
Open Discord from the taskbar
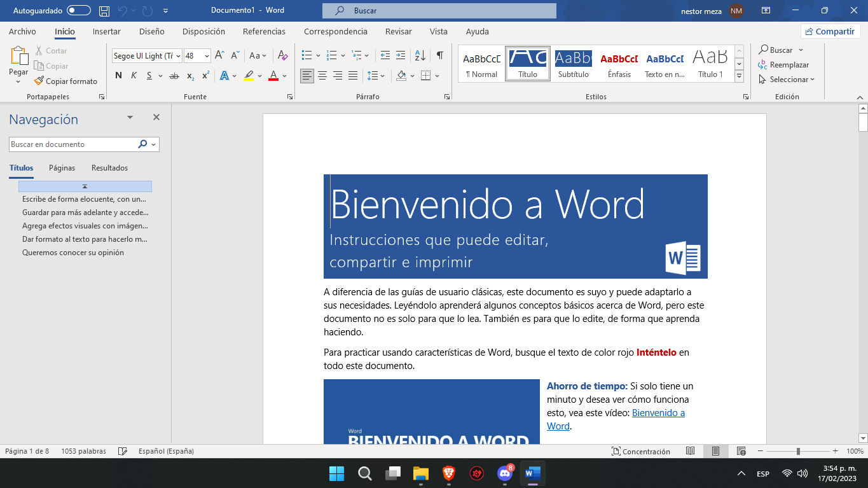click(505, 473)
